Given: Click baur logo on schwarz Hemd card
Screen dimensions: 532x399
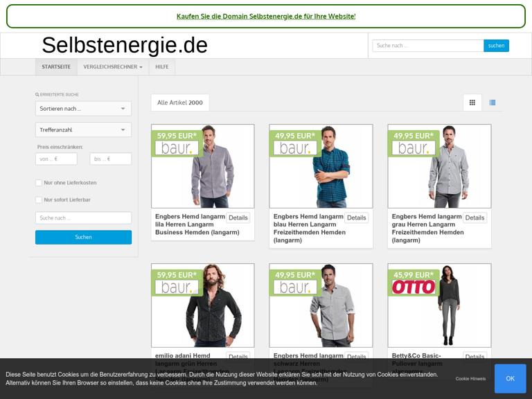Looking at the screenshot, I should [x=295, y=287].
